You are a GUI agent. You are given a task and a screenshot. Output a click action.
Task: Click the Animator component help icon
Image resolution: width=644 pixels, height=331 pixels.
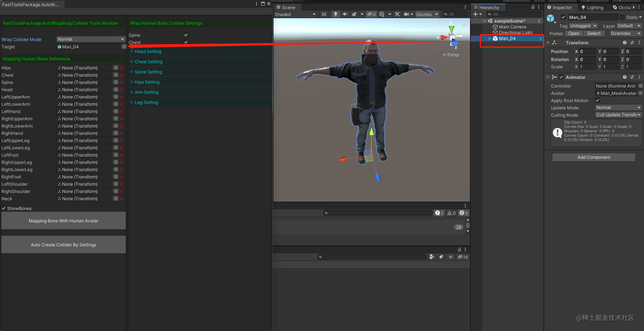(624, 77)
